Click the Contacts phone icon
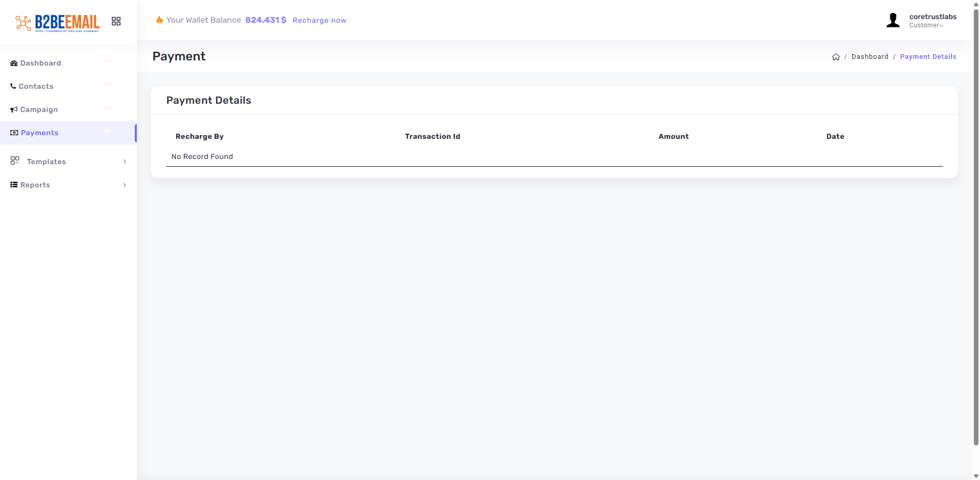Screen dimensions: 980x480 13,86
